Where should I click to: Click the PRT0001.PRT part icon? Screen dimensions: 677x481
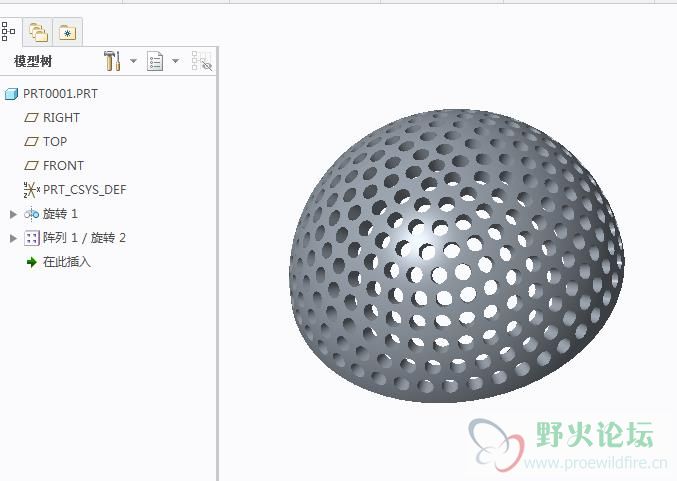pyautogui.click(x=11, y=94)
